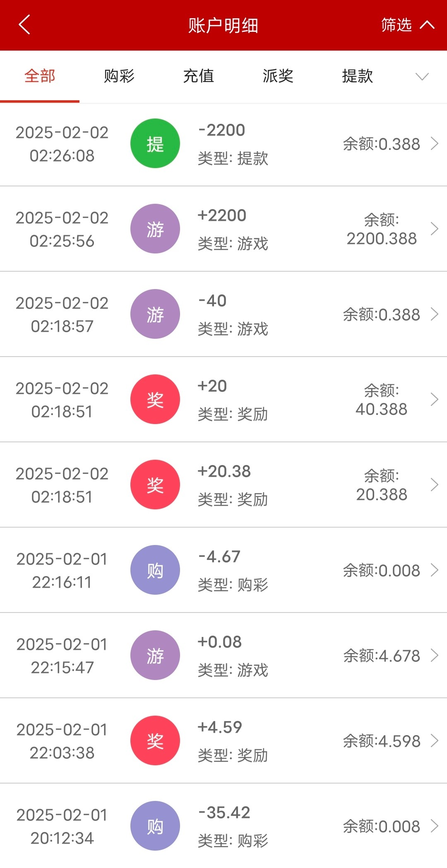Switch to the 购彩 tab
Image resolution: width=447 pixels, height=868 pixels.
[x=119, y=76]
